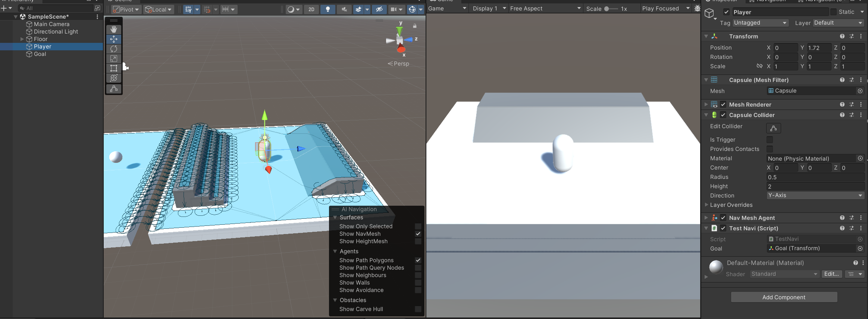Click collider Radius input field
This screenshot has width=868, height=319.
tap(815, 177)
